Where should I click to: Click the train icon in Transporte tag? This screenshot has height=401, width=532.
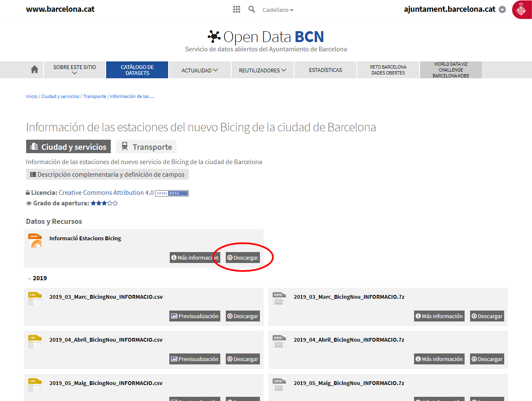click(125, 146)
